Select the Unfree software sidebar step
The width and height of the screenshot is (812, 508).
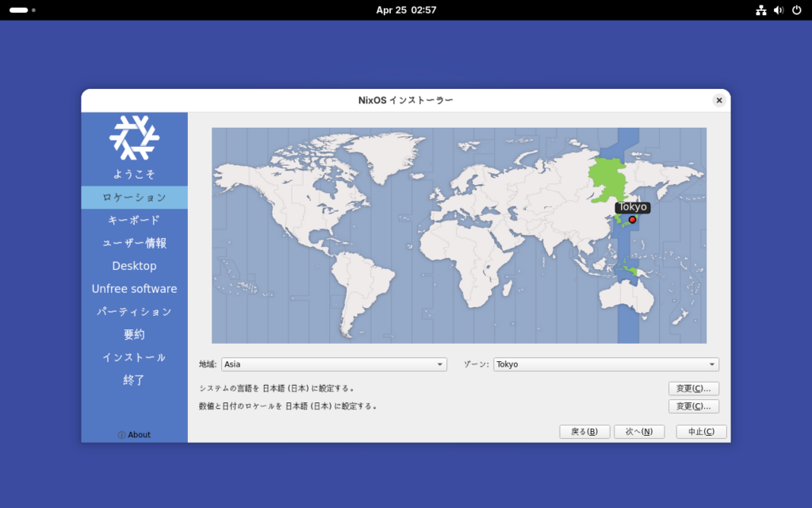[x=134, y=289]
